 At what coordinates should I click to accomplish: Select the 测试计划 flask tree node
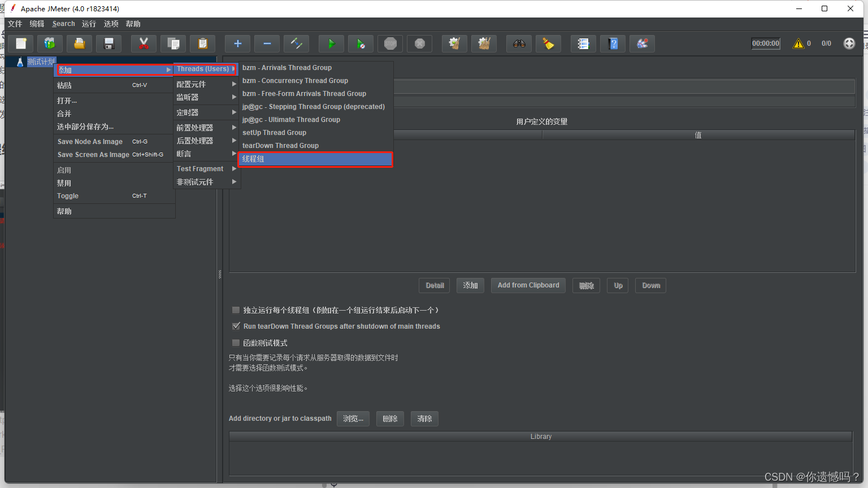(x=36, y=62)
